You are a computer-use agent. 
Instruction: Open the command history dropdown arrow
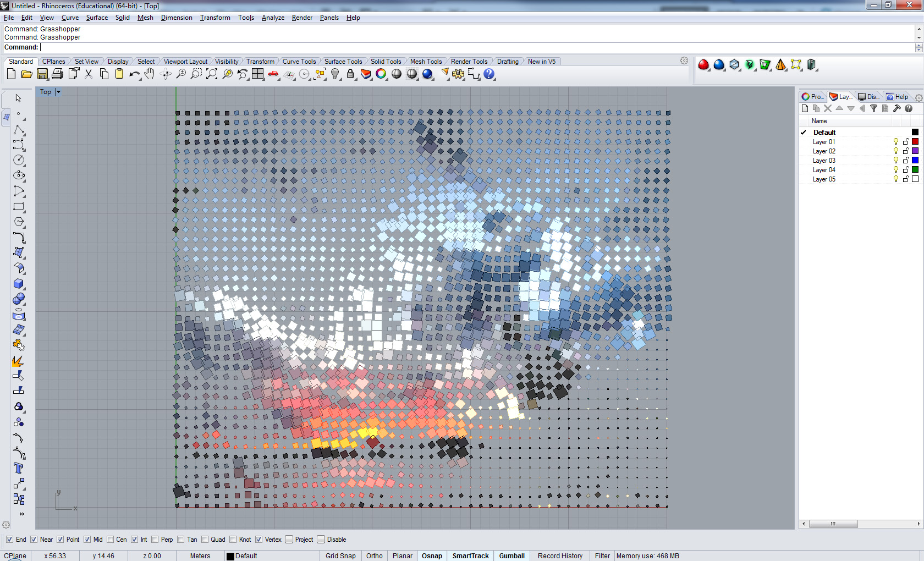tap(919, 48)
